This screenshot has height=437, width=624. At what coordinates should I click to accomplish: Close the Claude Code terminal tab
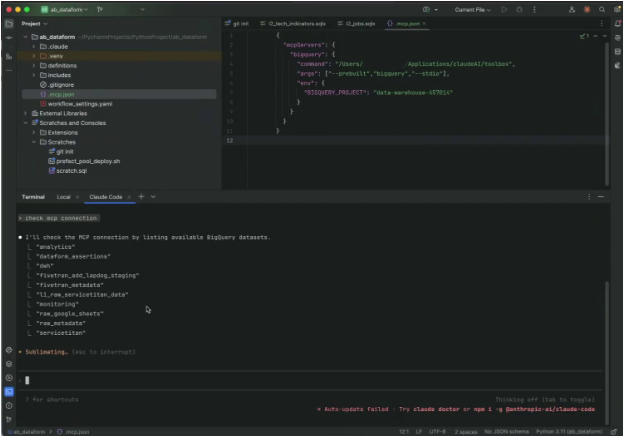point(128,197)
